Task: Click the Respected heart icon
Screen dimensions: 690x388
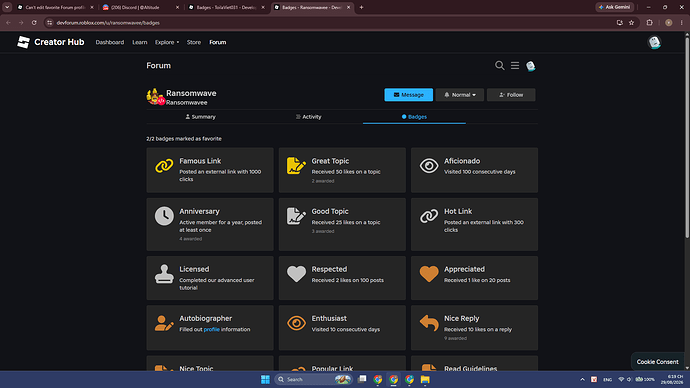Action: 296,274
